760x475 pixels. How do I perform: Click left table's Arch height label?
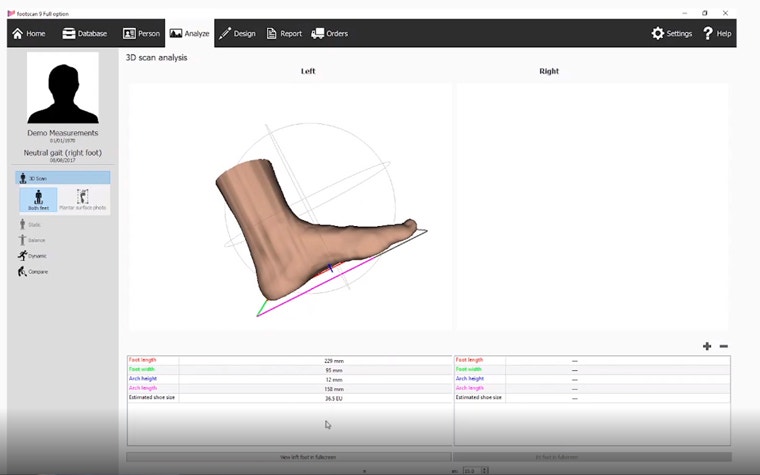pyautogui.click(x=142, y=379)
